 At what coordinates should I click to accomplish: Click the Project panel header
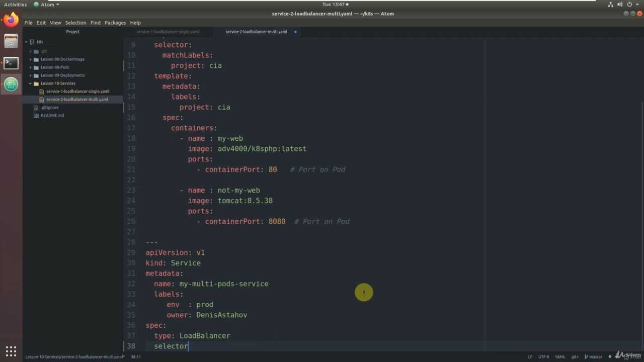73,32
